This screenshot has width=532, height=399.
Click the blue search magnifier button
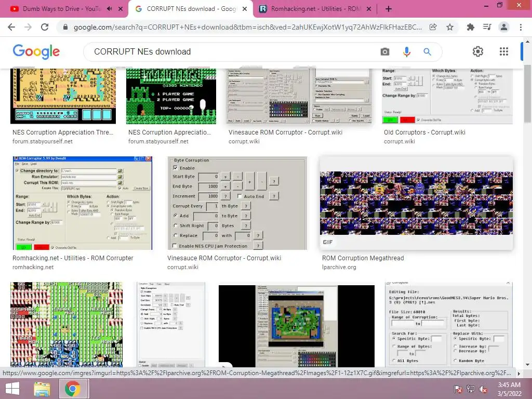coord(427,51)
